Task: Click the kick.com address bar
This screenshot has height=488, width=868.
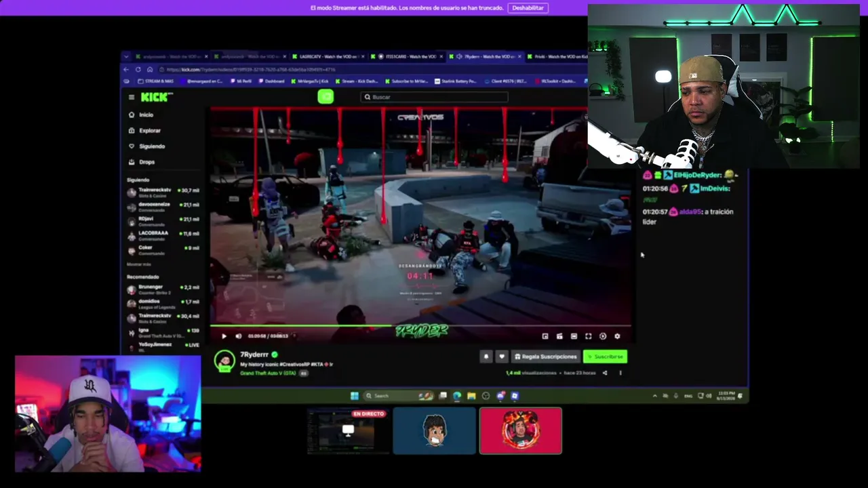Action: point(366,69)
